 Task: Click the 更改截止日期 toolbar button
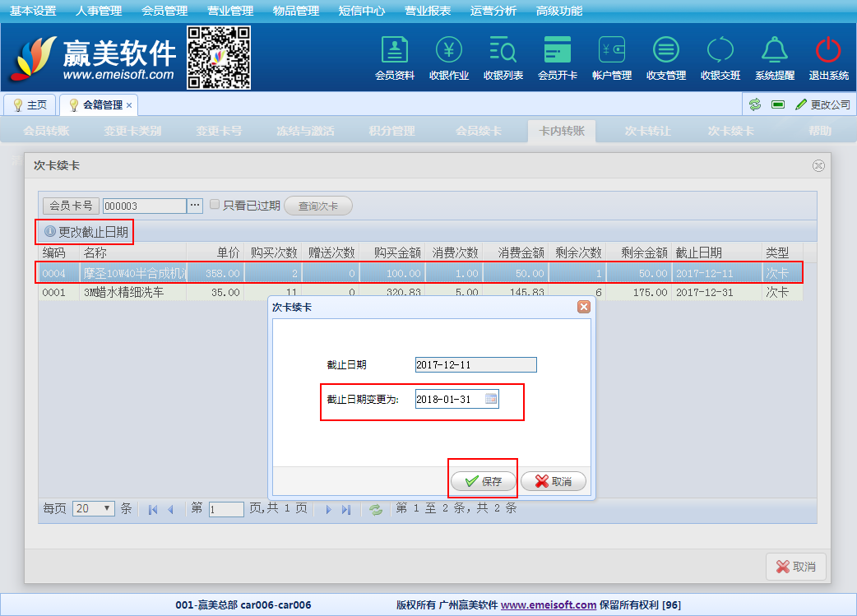86,232
